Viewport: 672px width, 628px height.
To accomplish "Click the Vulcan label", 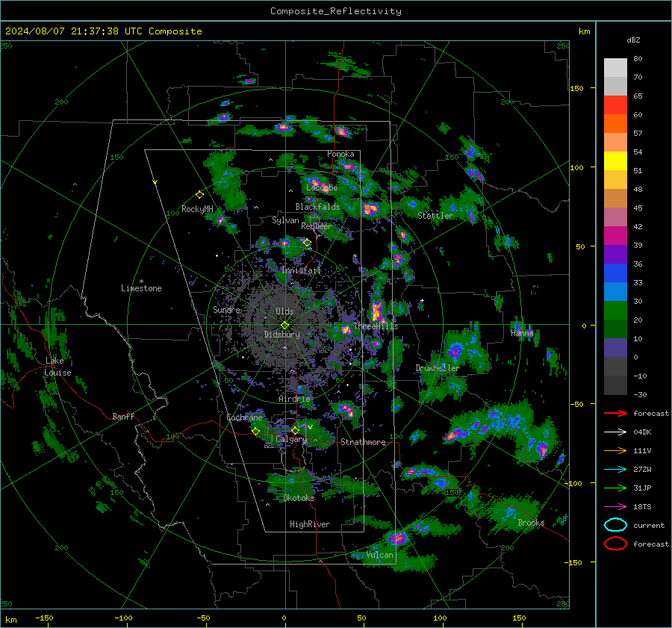I will click(x=379, y=555).
